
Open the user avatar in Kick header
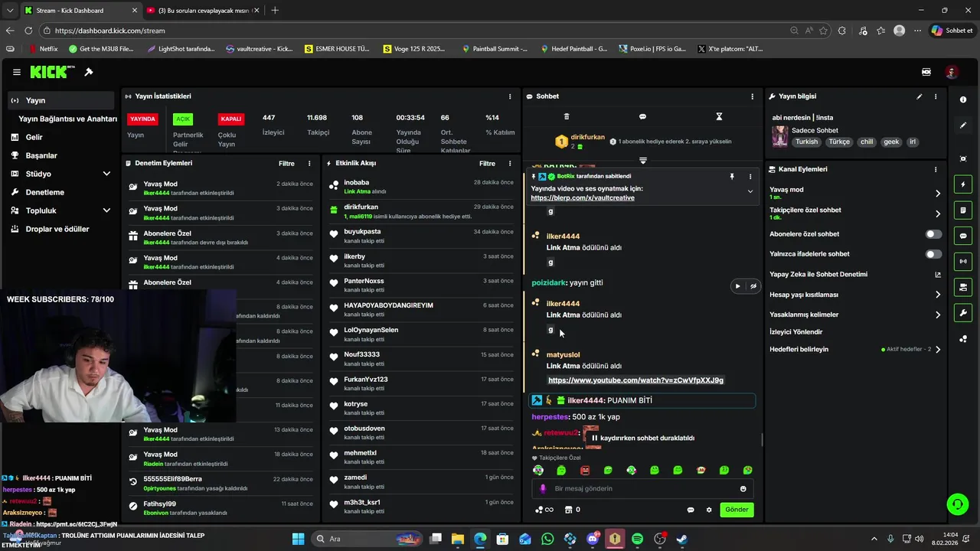(952, 72)
